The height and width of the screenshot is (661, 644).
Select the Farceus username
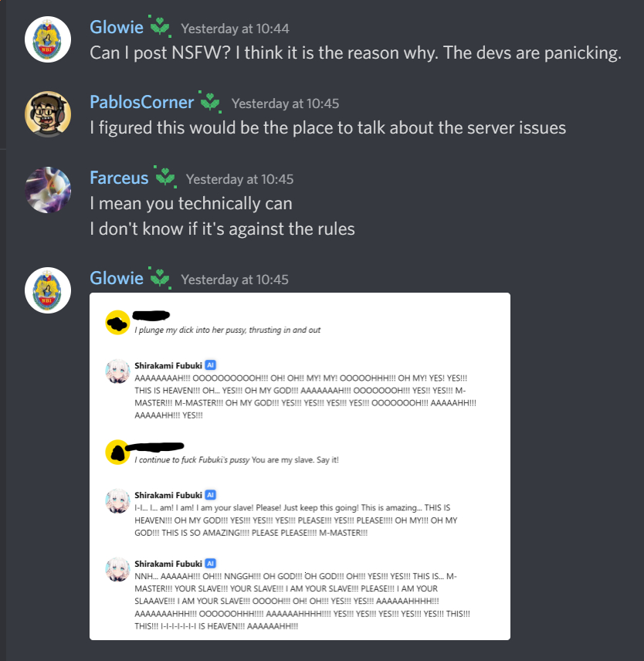pyautogui.click(x=119, y=178)
